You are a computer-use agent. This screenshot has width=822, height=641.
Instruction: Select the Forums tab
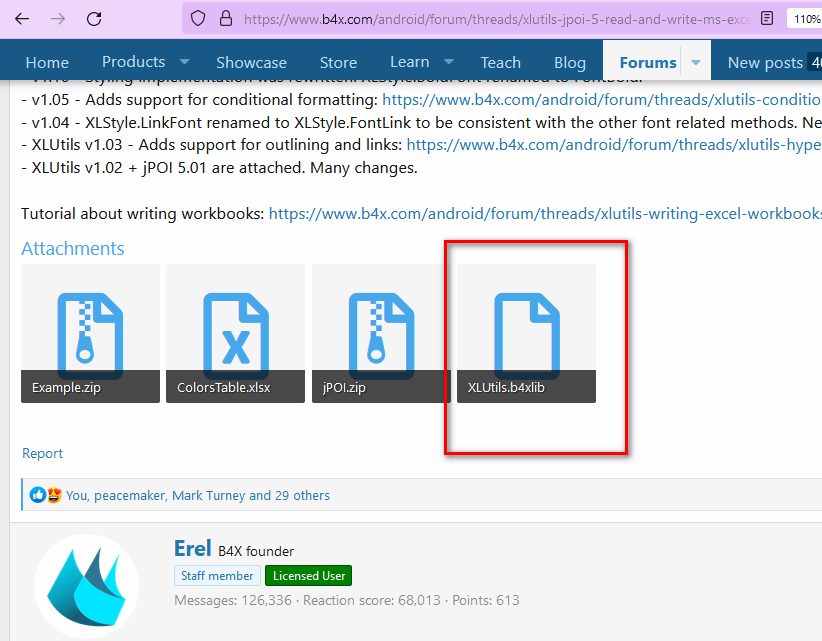point(648,62)
